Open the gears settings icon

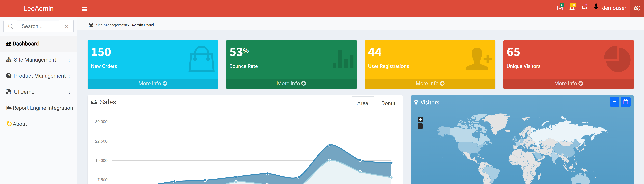[636, 9]
